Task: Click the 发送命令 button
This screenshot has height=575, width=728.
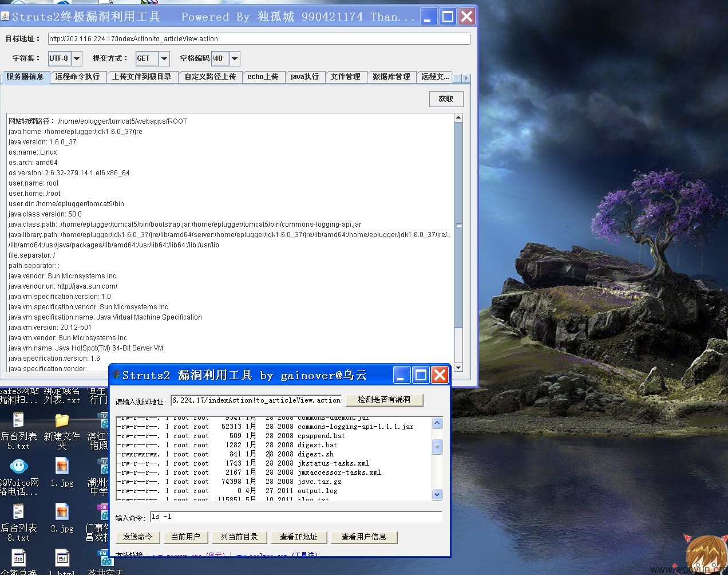Action: point(137,537)
